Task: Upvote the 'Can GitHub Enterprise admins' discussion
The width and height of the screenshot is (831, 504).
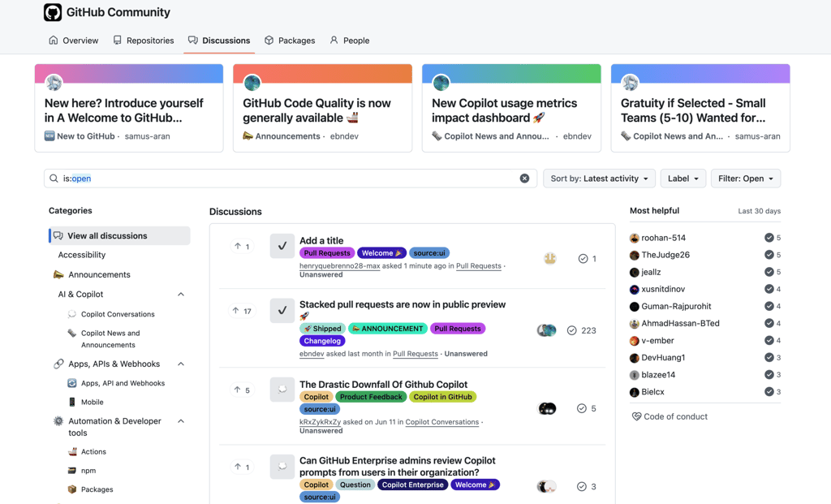Action: (242, 467)
